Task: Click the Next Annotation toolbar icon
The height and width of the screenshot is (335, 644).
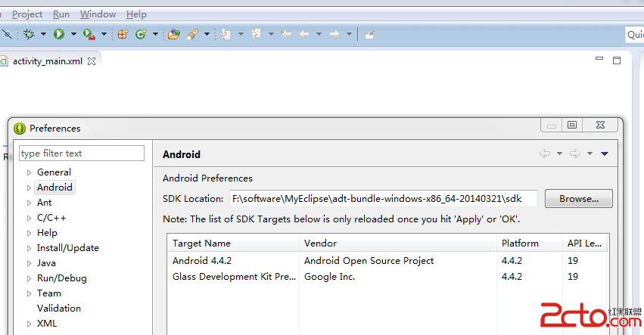Action: [x=226, y=35]
